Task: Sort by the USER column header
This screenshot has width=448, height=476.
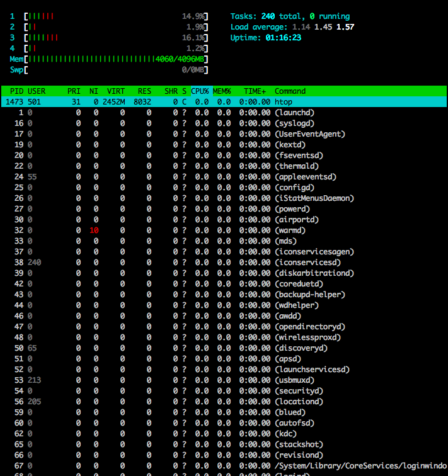Action: [37, 91]
